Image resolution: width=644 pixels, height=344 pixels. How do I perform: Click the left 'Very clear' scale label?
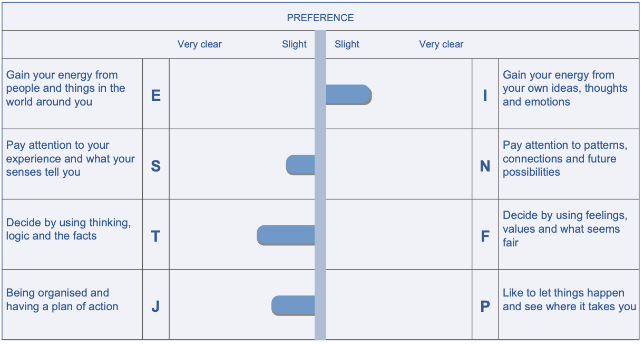pyautogui.click(x=200, y=44)
